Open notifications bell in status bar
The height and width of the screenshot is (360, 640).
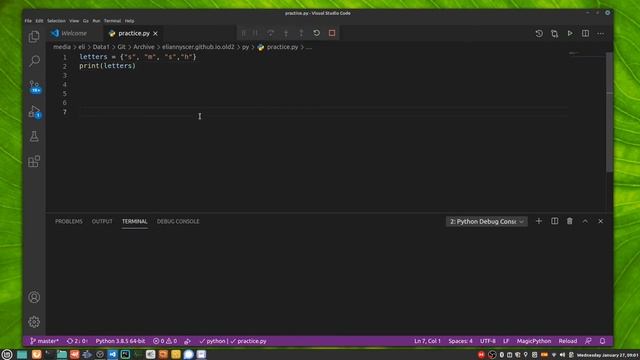pos(602,341)
